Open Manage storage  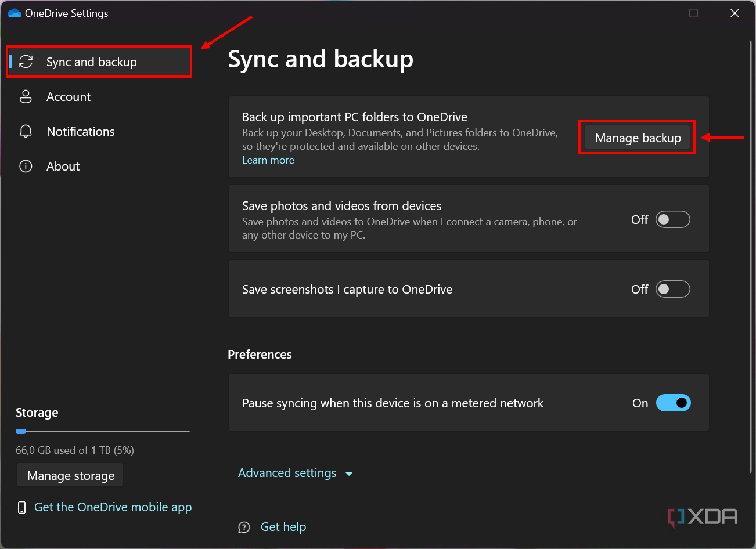click(70, 476)
